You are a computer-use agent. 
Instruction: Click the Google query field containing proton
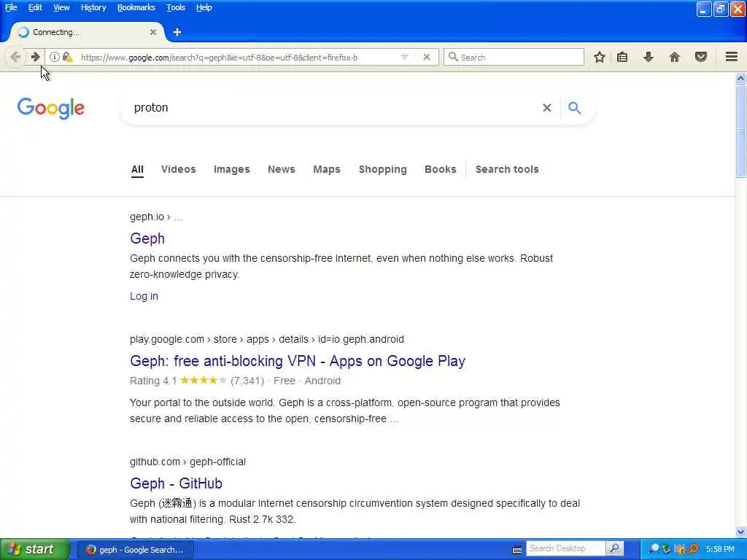coord(333,108)
